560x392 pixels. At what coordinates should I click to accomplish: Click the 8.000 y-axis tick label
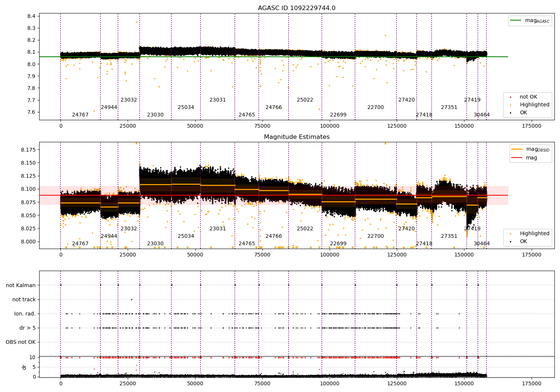[28, 242]
